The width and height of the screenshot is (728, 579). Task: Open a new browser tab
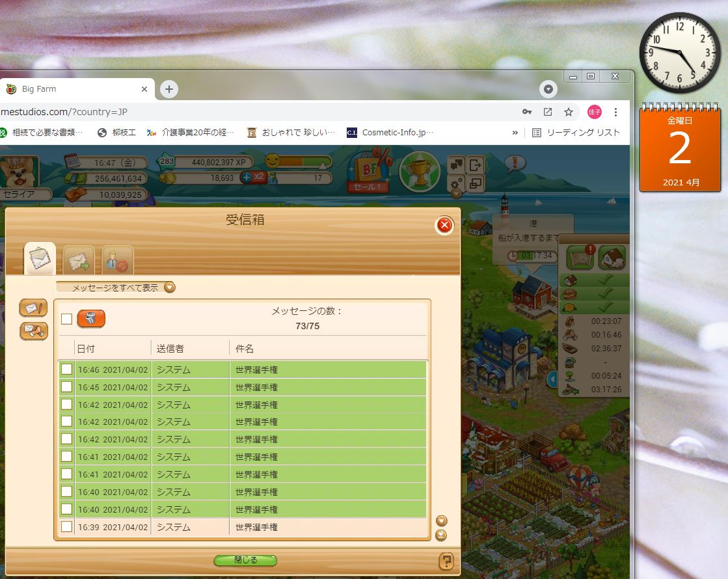[x=169, y=89]
